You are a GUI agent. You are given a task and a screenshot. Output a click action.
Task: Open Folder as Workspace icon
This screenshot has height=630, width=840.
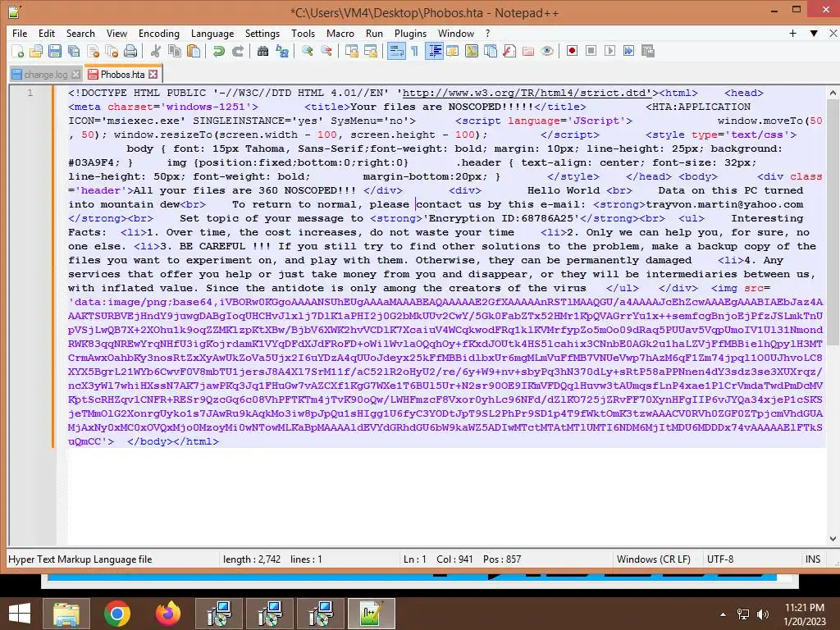[528, 51]
